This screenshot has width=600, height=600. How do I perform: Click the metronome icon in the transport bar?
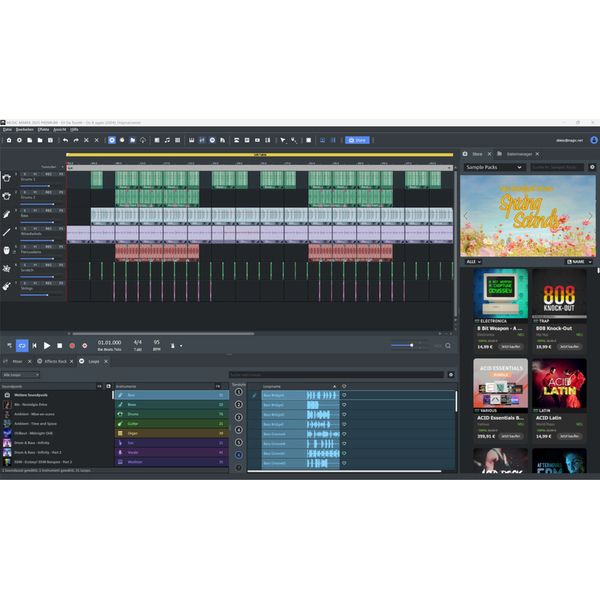coord(173,346)
